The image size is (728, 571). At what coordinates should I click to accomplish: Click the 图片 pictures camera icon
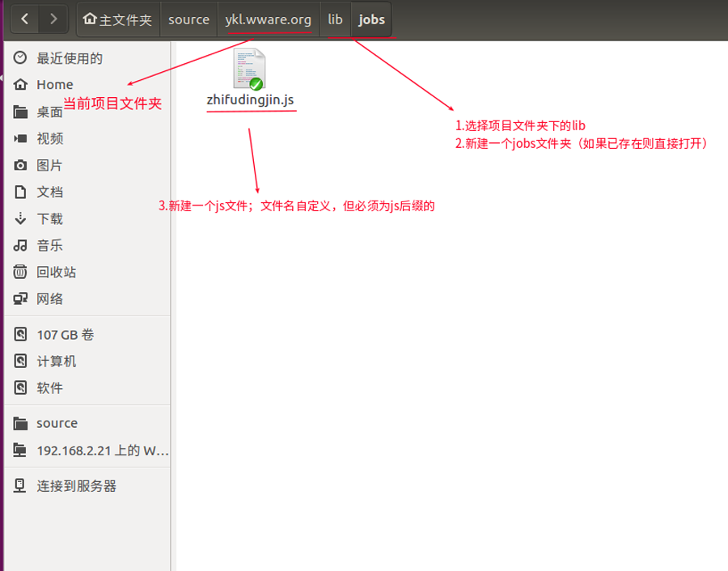click(x=20, y=165)
